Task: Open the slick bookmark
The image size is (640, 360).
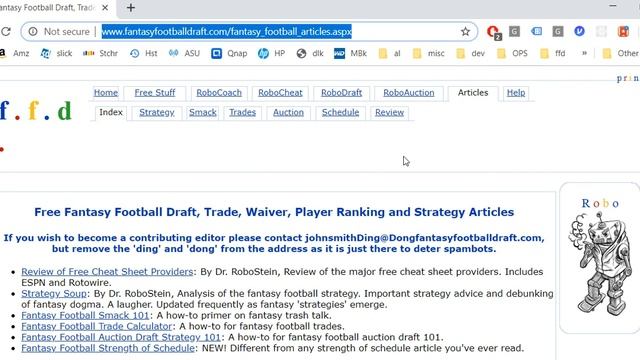Action: [57, 53]
